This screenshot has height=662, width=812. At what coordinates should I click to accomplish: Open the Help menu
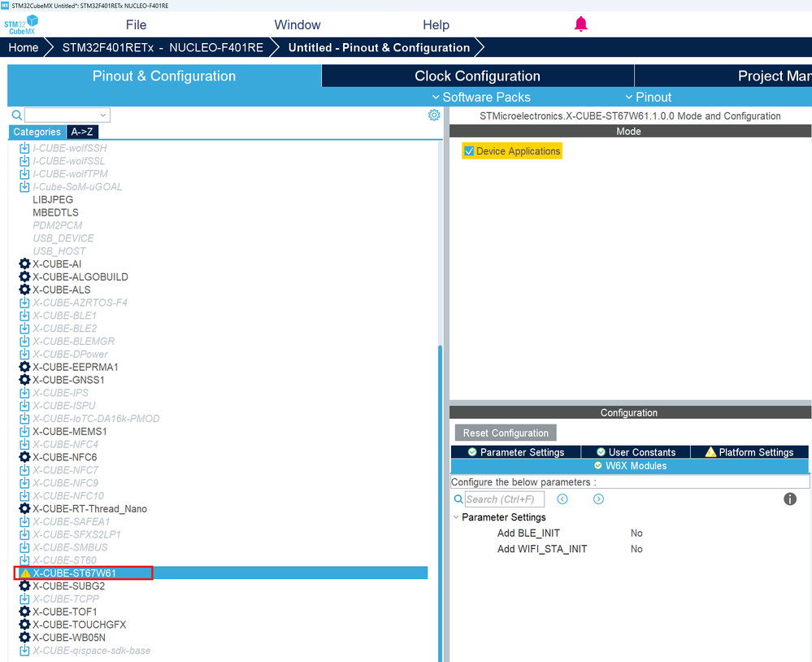pos(436,25)
